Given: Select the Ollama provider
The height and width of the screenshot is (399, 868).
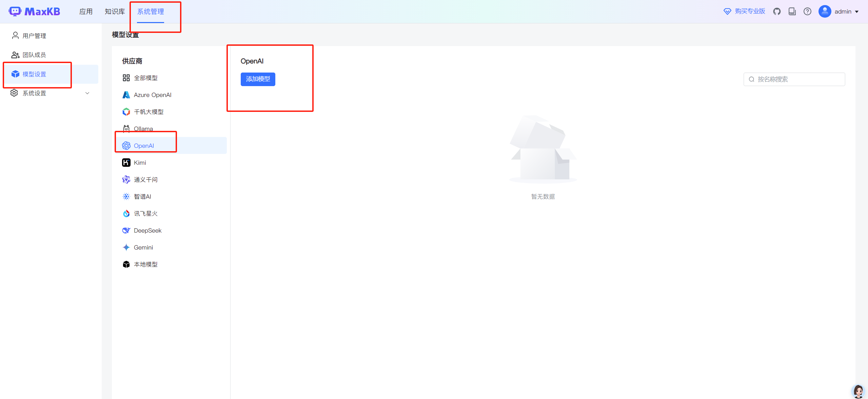Looking at the screenshot, I should [x=143, y=128].
